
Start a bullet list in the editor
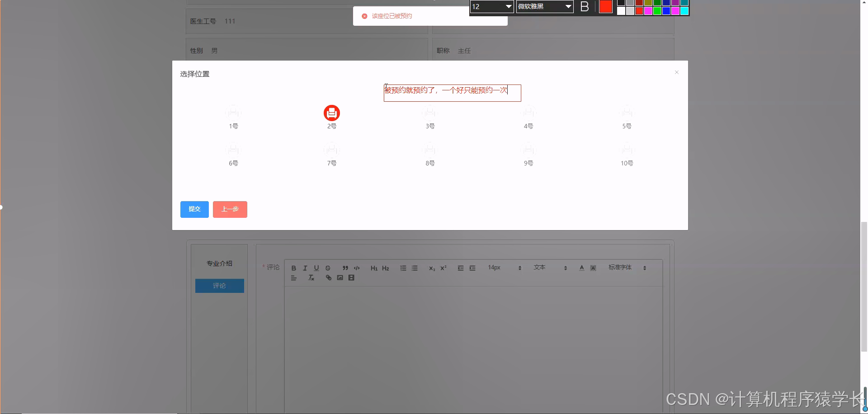(x=415, y=268)
